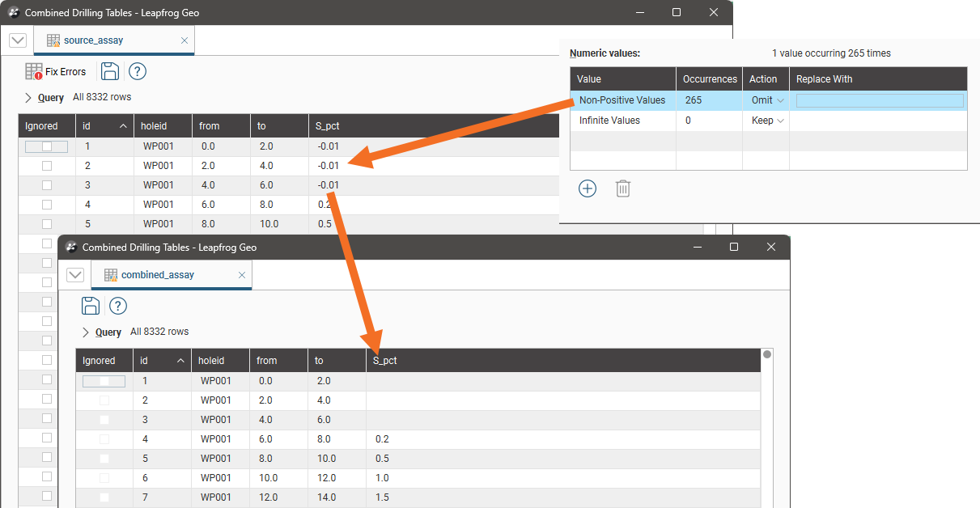The height and width of the screenshot is (508, 980).
Task: Expand the Query section in the source_assay window
Action: [x=29, y=98]
